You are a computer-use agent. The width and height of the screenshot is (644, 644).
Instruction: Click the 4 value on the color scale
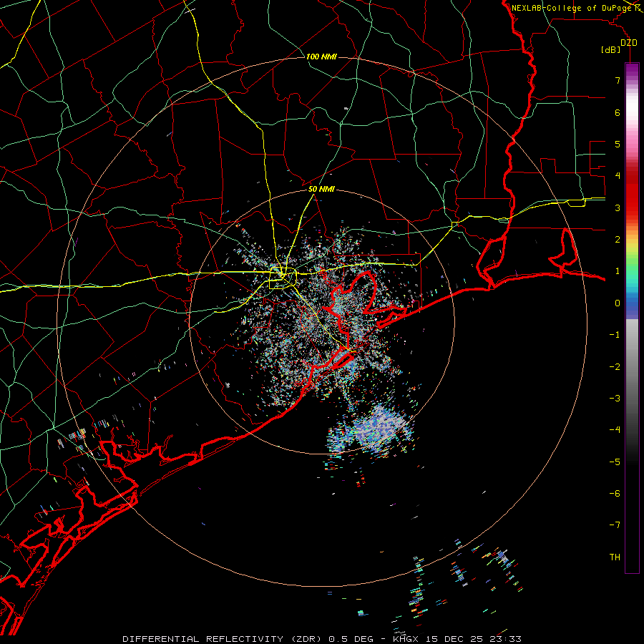tap(618, 176)
